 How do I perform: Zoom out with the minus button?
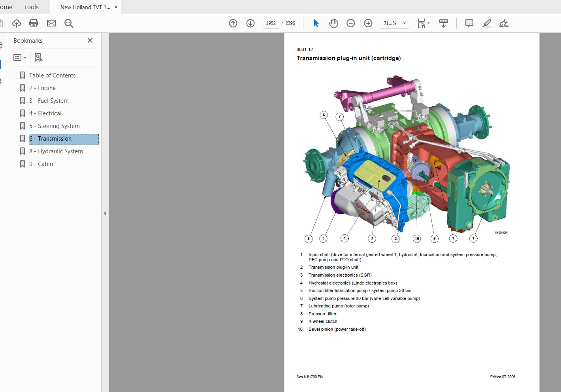point(351,23)
